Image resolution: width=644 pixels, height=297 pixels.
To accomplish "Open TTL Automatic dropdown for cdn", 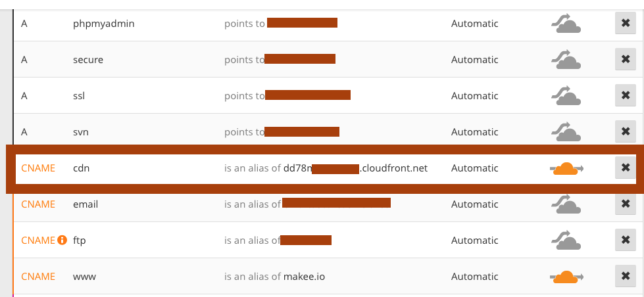I will pyautogui.click(x=474, y=168).
